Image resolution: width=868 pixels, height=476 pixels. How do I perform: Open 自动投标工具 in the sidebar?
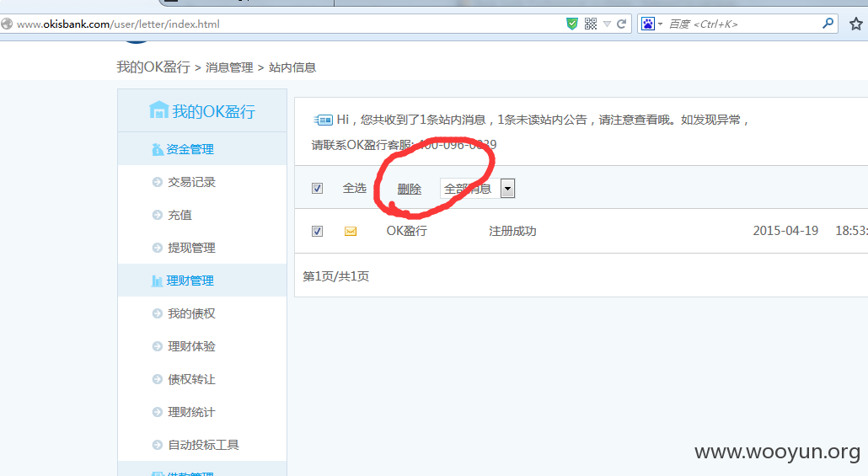coord(203,445)
